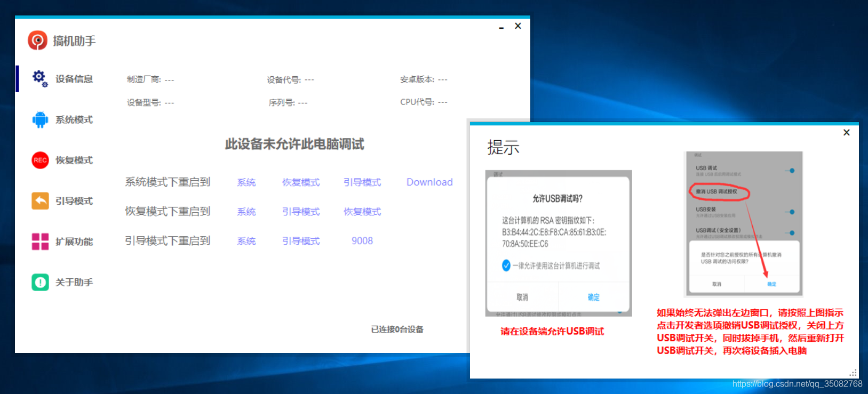Reboot to 恢复模式 from 系统模式 row
The height and width of the screenshot is (394, 868).
pyautogui.click(x=301, y=182)
